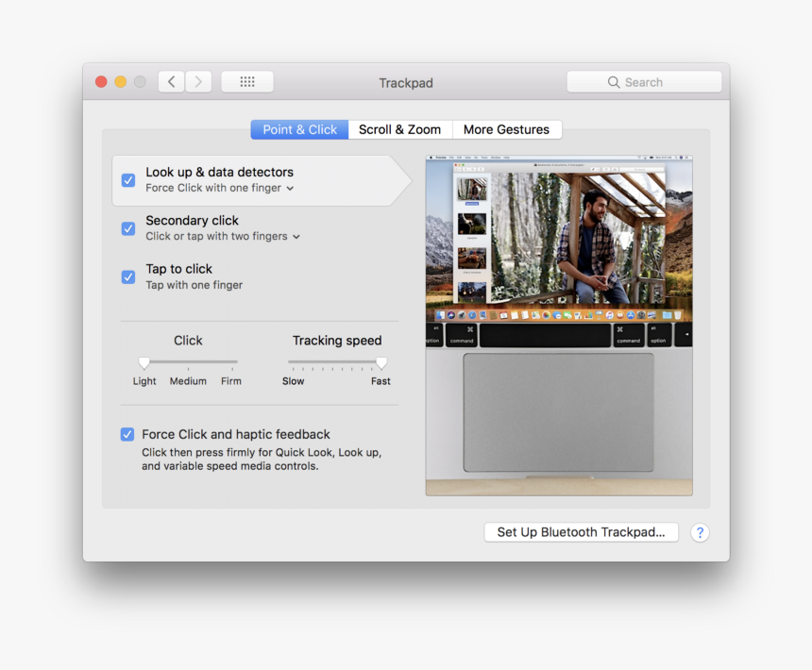Click the search magnifier icon

click(615, 82)
